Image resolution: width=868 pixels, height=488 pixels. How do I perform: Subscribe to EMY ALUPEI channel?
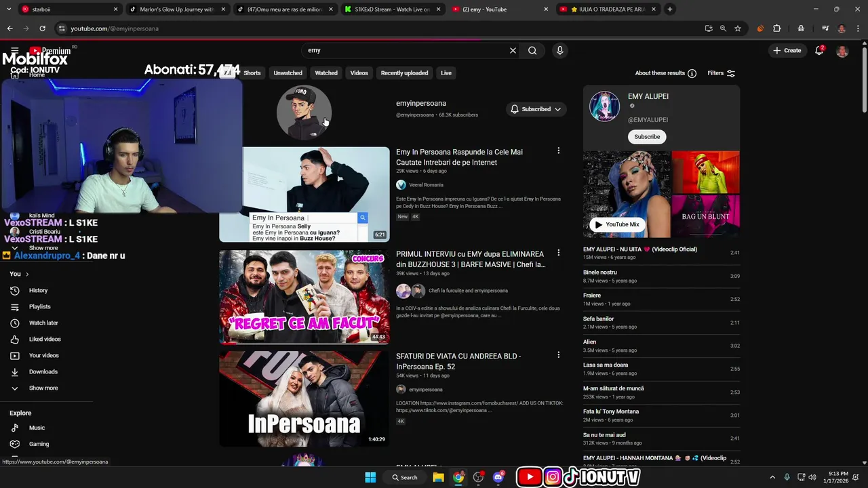pos(647,137)
